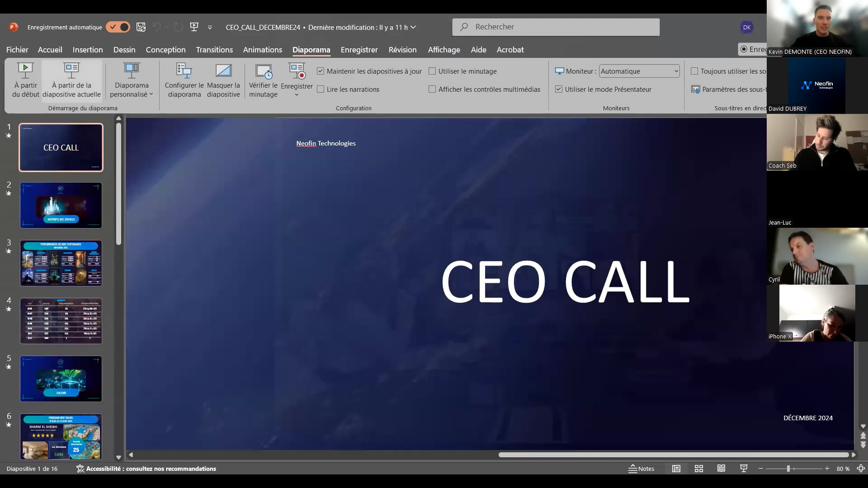The height and width of the screenshot is (488, 868).
Task: Click Accessibilité recommendations status item
Action: (146, 469)
